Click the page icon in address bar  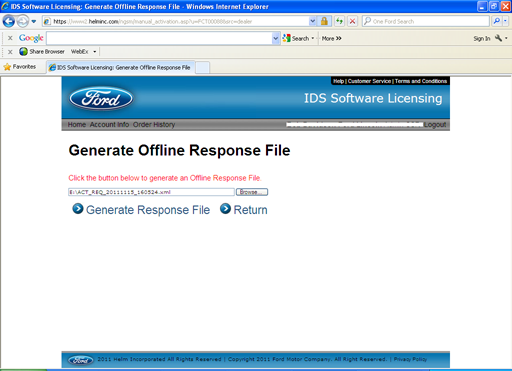[47, 21]
